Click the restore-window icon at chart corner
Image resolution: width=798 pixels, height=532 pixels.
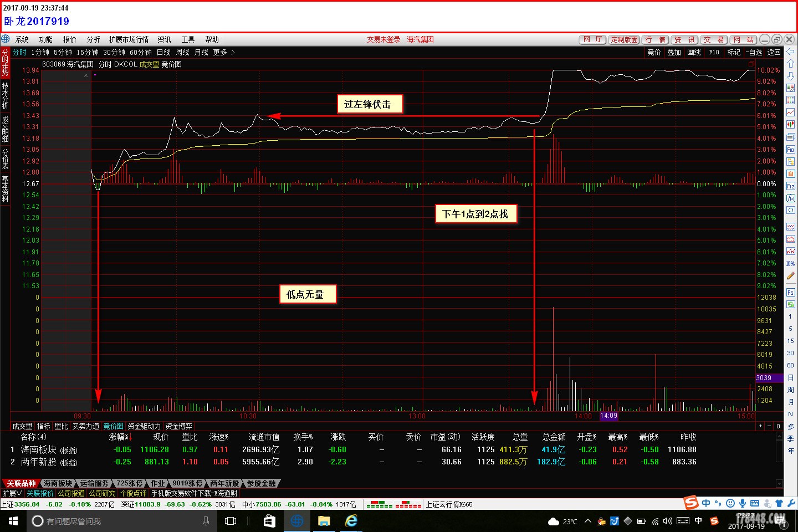pyautogui.click(x=750, y=64)
